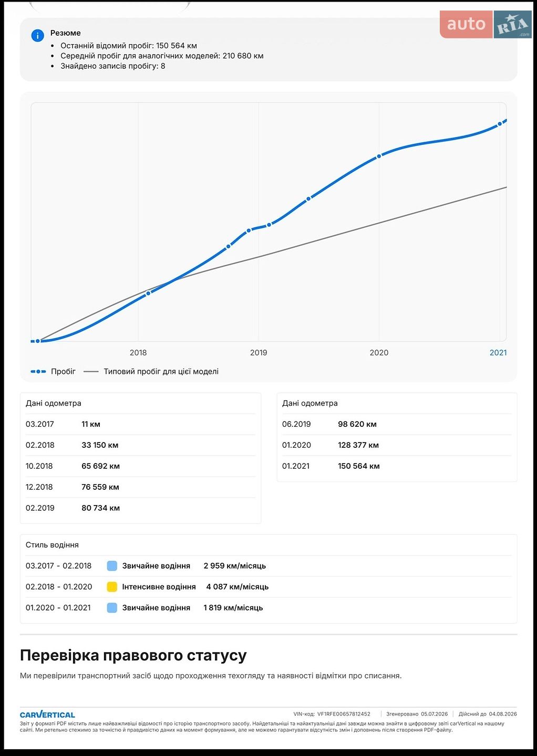This screenshot has height=756, width=537.
Task: Click the 150 564 км odometer table value
Action: (x=359, y=466)
